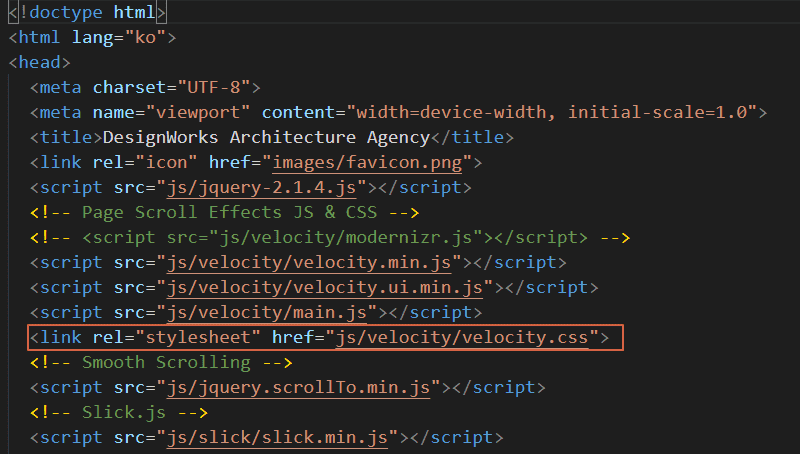
Task: Click the doctype html declaration
Action: 87,12
